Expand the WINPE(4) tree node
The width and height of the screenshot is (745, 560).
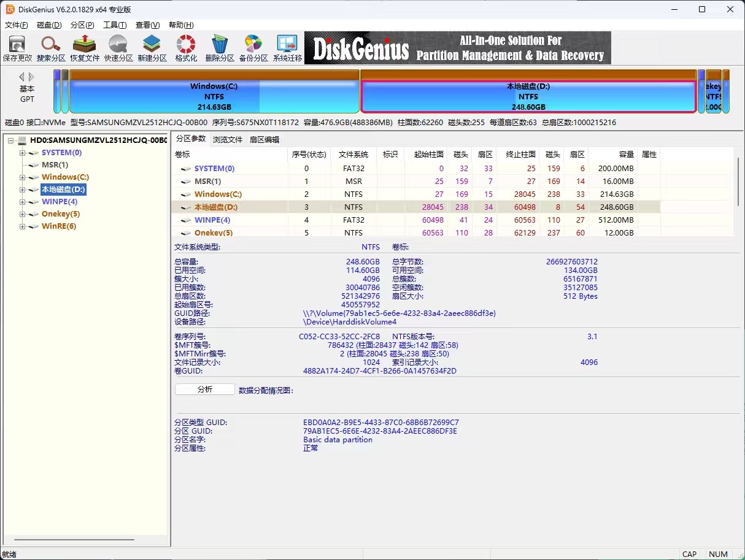pos(23,202)
